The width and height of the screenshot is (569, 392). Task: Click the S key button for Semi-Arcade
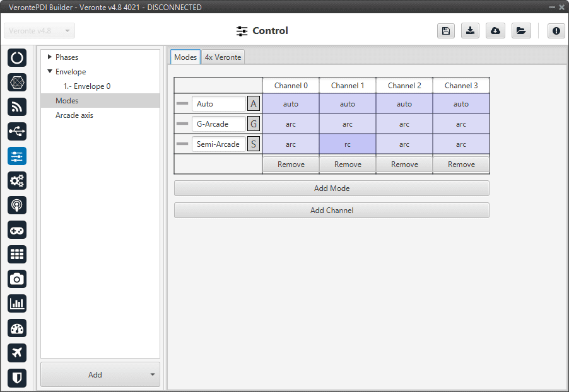[x=254, y=144]
